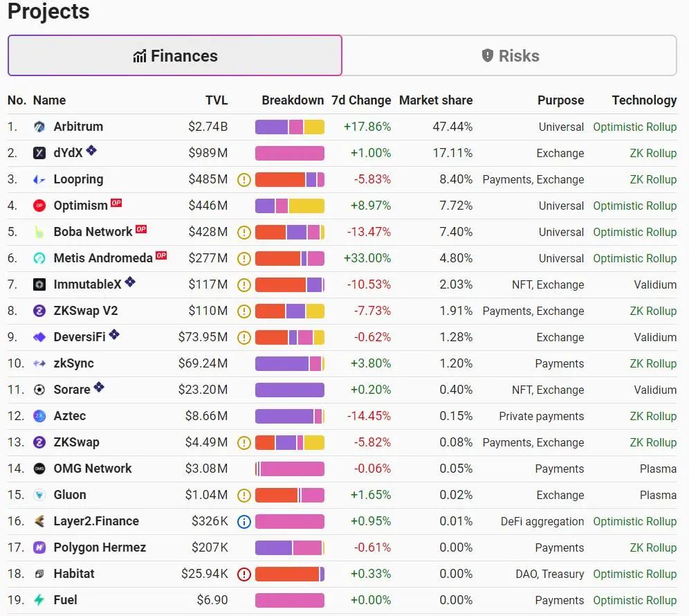
Task: Click the dYdX project logo icon
Action: pos(39,153)
